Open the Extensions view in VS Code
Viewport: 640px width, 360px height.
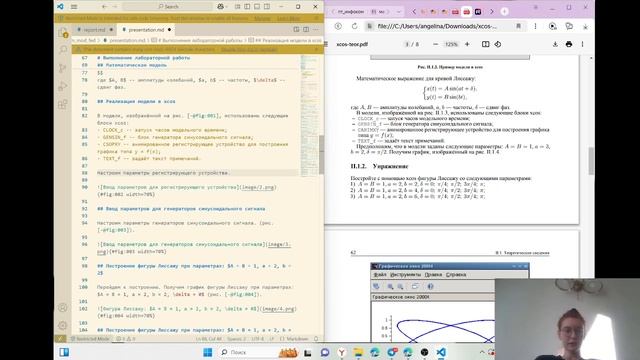click(x=63, y=104)
